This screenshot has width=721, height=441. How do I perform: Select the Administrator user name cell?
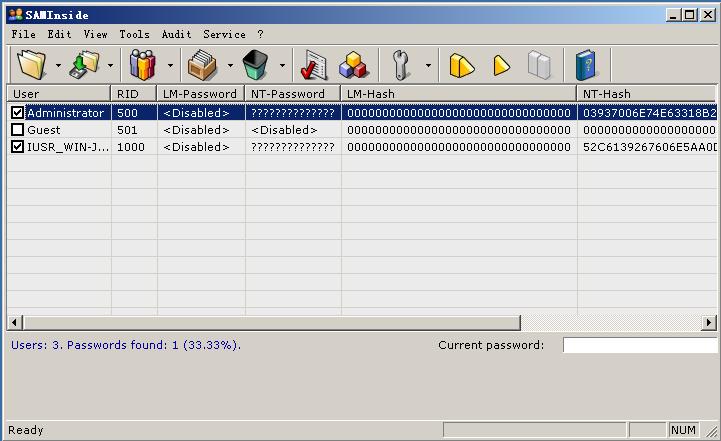[65, 113]
